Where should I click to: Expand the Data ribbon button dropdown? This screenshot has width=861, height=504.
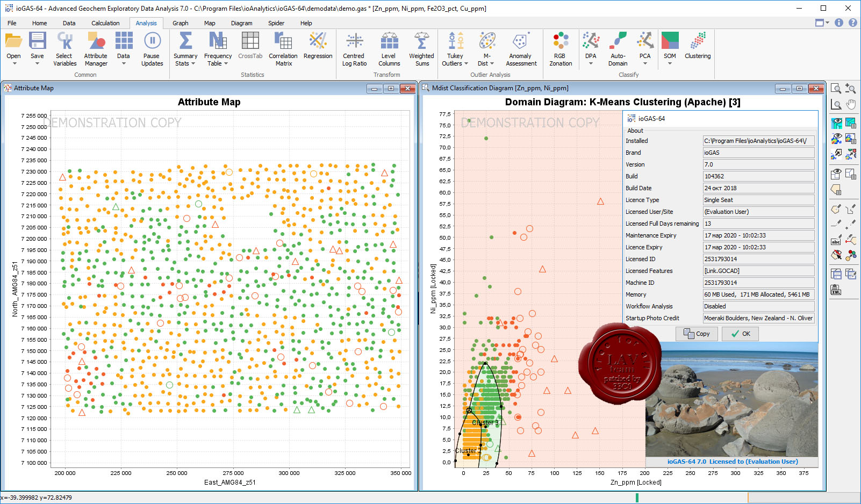click(124, 63)
